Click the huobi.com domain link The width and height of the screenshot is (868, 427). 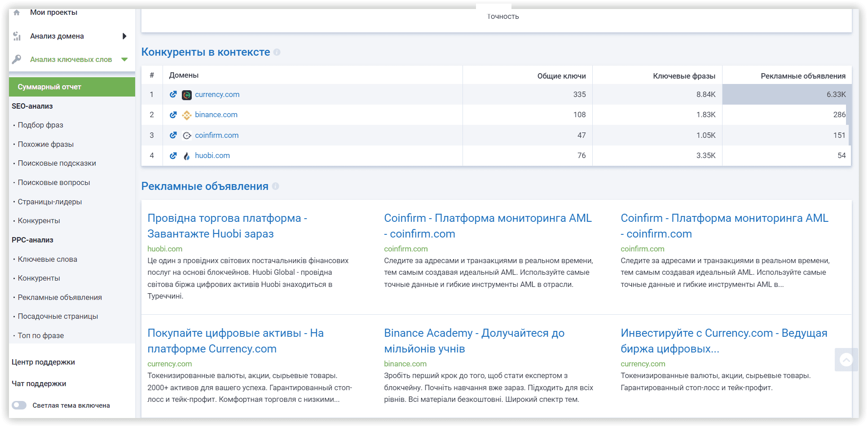pyautogui.click(x=212, y=155)
